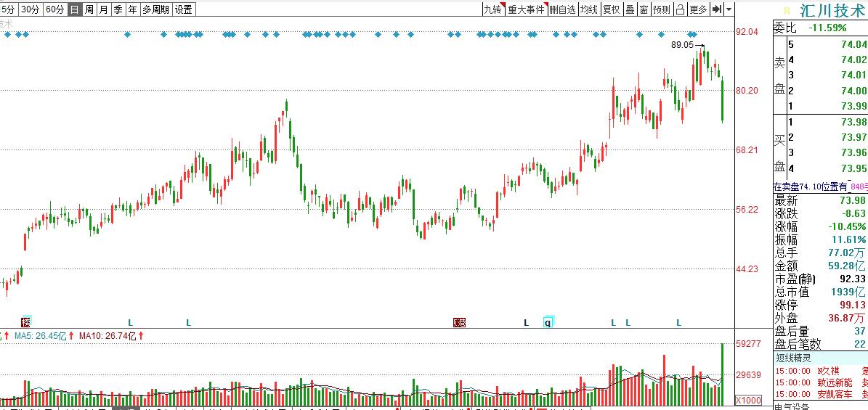Viewport: 868px width, 410px height.
Task: Click the MA5: 26.45亿 volume label
Action: click(x=41, y=336)
